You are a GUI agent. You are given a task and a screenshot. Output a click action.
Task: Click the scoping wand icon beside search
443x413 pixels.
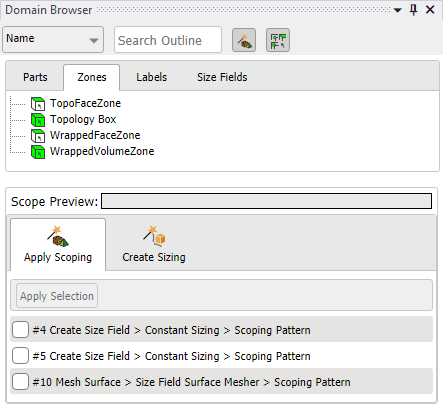(x=244, y=40)
